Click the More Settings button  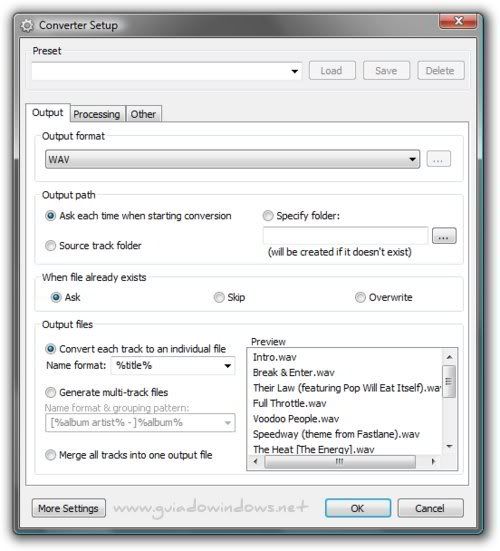click(x=69, y=508)
